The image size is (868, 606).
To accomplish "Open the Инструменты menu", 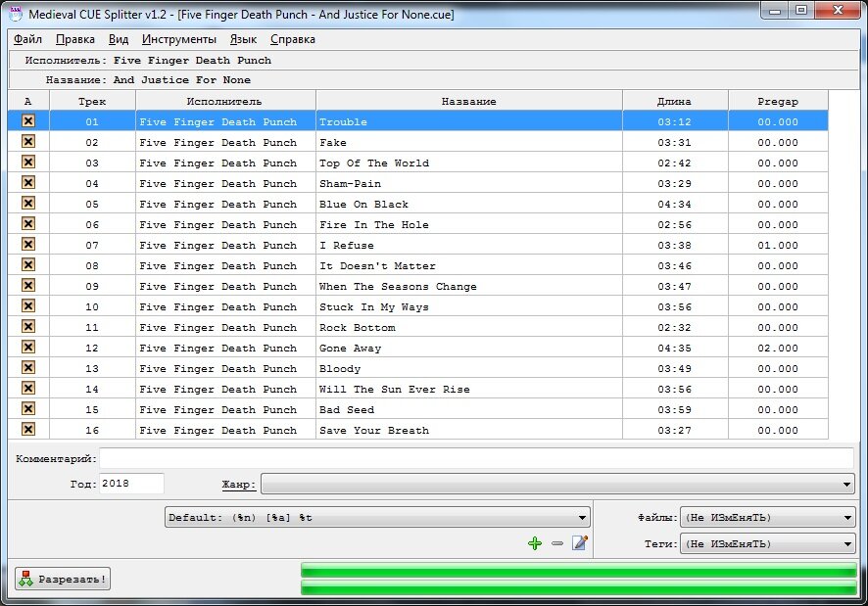I will point(179,39).
